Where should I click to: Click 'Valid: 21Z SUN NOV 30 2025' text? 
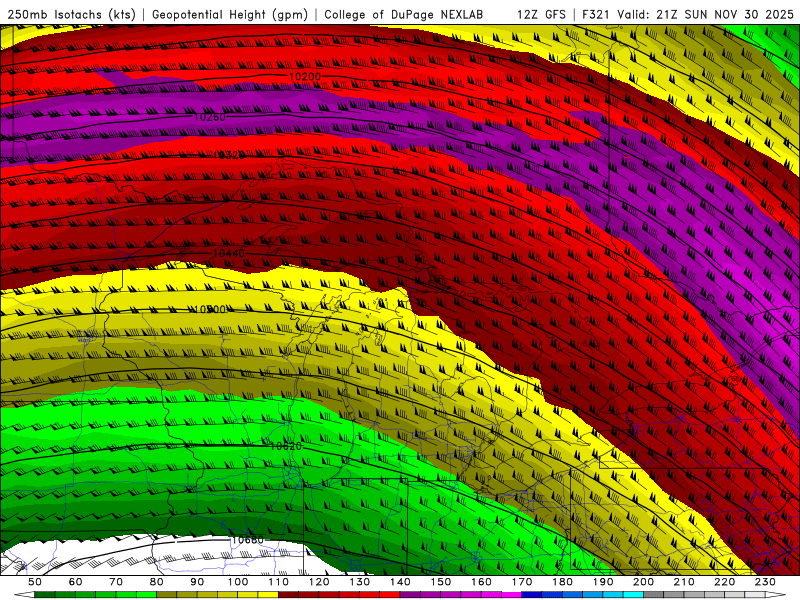(706, 15)
